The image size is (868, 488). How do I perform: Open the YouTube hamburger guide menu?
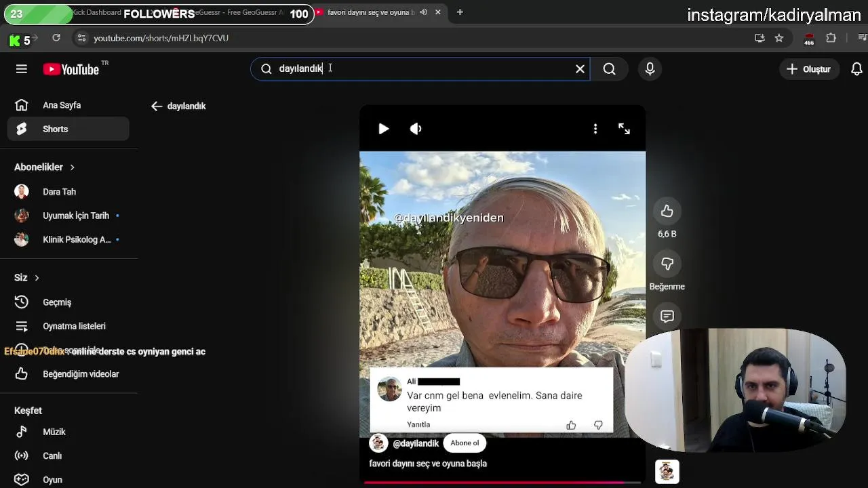[x=22, y=69]
